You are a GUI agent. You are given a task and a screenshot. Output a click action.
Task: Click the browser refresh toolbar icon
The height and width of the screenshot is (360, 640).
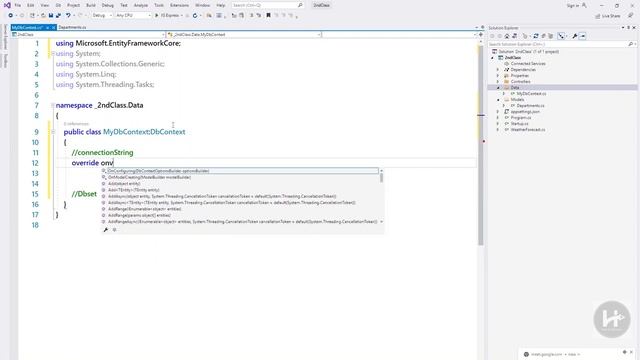coord(195,15)
